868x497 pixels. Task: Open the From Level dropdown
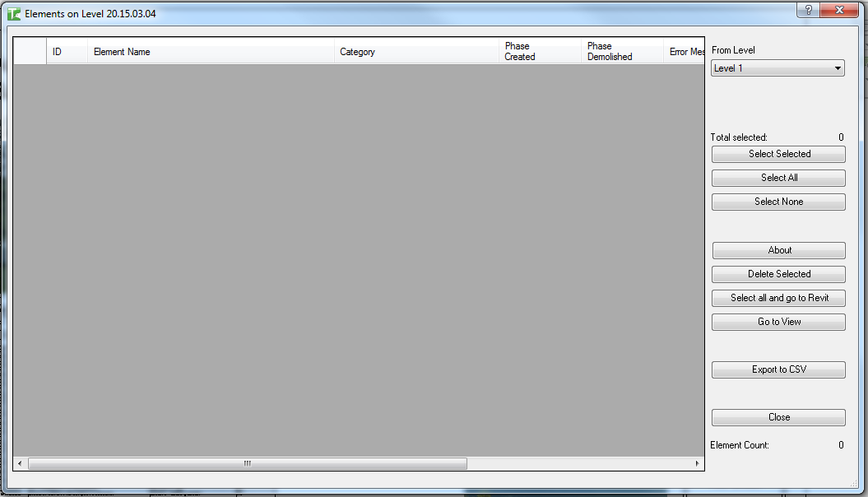(x=777, y=68)
